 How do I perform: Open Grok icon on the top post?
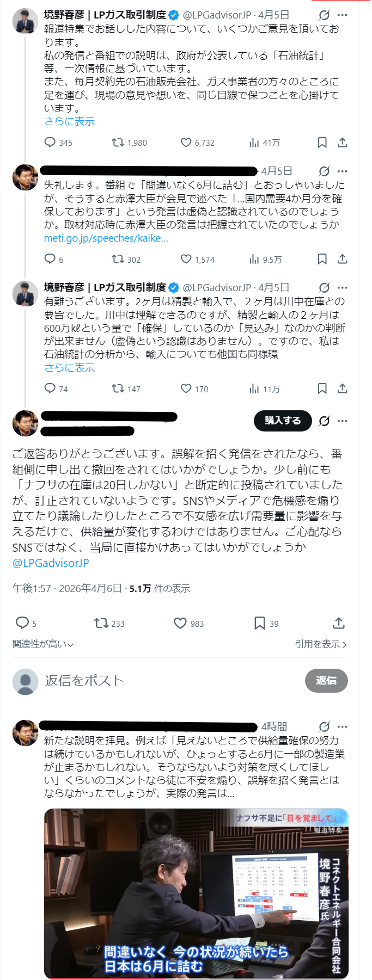[x=324, y=15]
